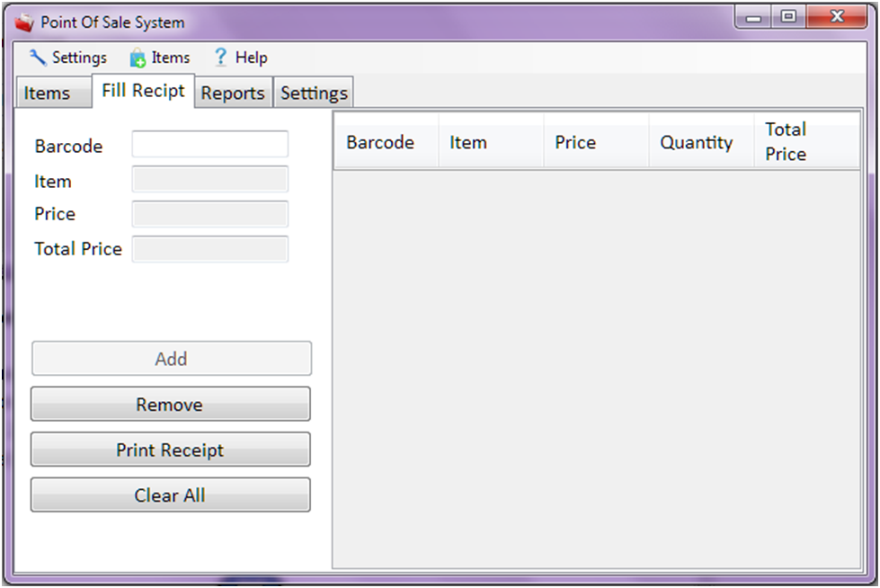The height and width of the screenshot is (588, 880).
Task: Switch to the Items tab
Action: coord(53,92)
